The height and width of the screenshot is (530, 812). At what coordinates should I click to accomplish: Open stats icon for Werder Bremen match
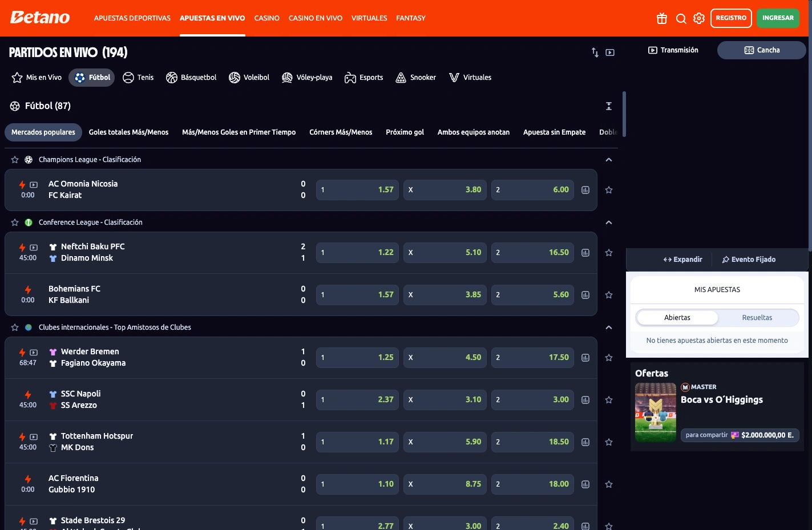[x=585, y=358]
